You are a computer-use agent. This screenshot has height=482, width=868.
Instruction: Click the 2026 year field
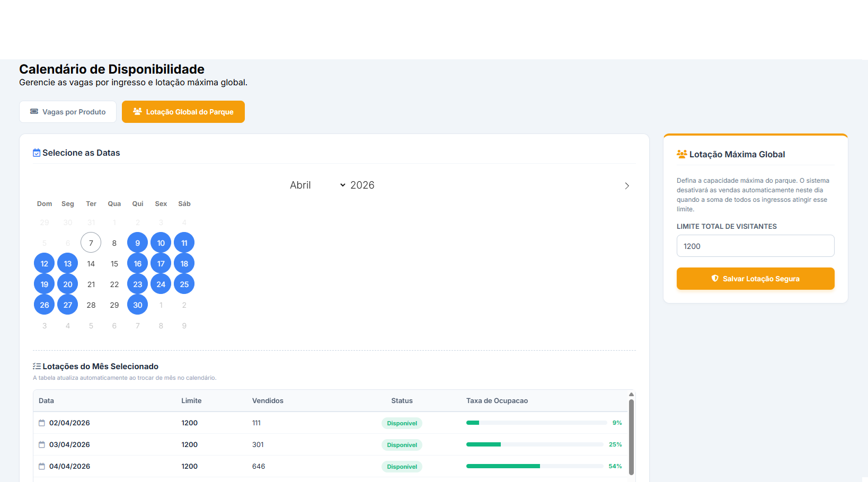click(x=362, y=185)
